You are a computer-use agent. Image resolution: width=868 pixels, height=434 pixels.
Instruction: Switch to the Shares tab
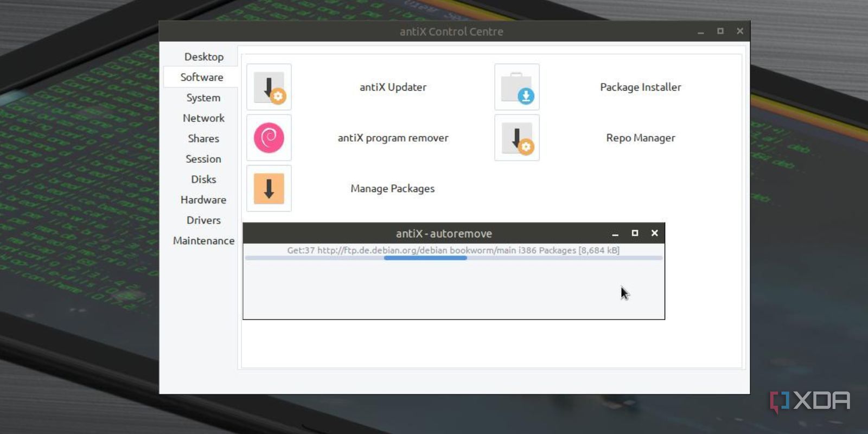[203, 138]
